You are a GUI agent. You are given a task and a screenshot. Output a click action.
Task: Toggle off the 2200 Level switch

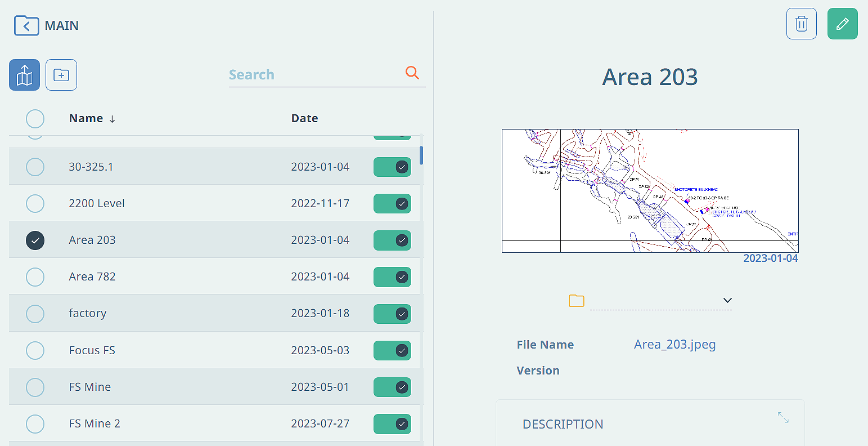[392, 204]
